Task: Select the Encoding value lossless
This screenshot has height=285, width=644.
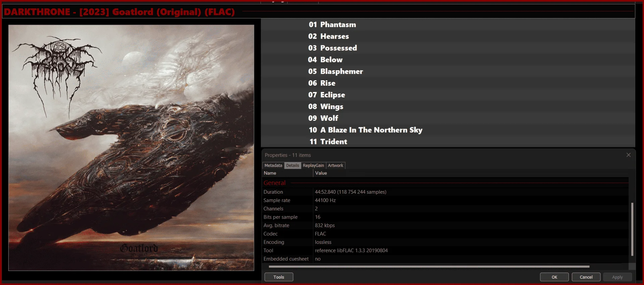Action: [323, 242]
